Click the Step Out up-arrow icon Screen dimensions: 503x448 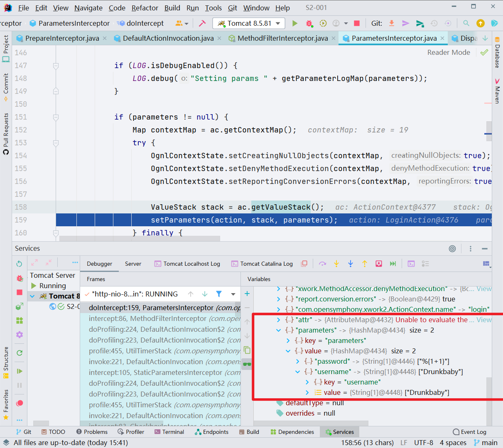click(x=364, y=264)
